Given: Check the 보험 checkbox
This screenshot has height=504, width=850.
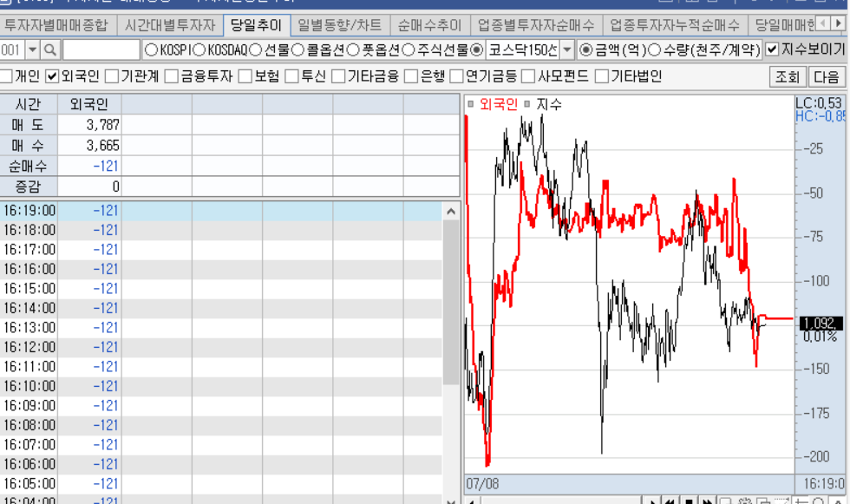Looking at the screenshot, I should tap(245, 76).
